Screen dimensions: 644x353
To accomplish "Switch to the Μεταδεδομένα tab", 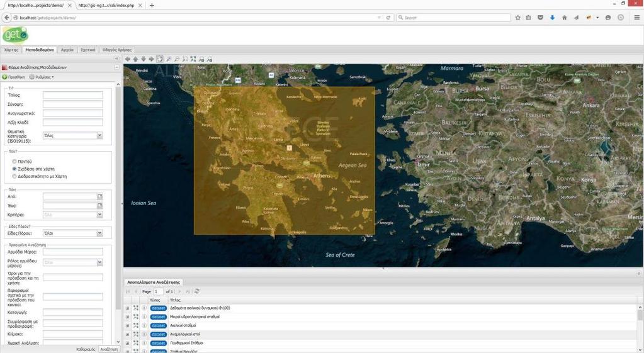I will 40,50.
